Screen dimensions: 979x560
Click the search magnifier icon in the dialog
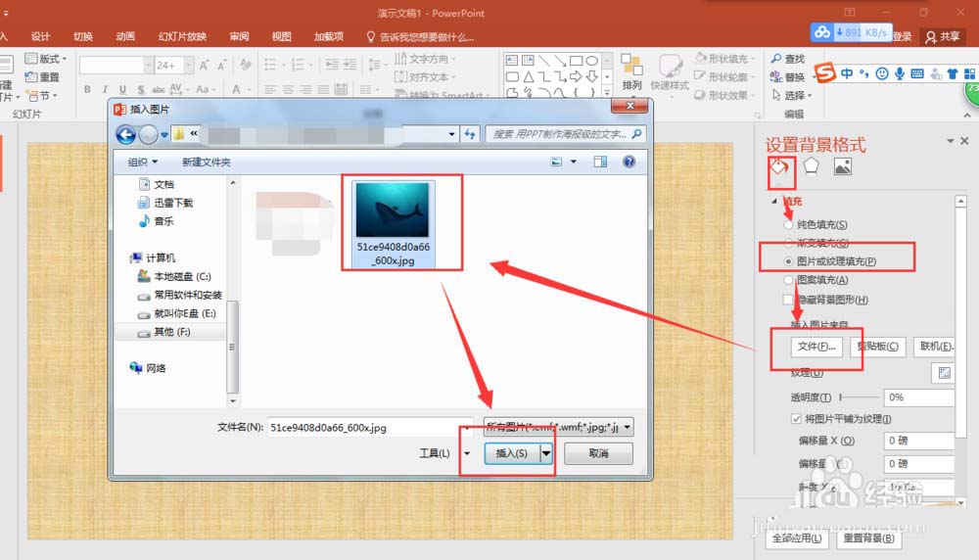(x=637, y=133)
